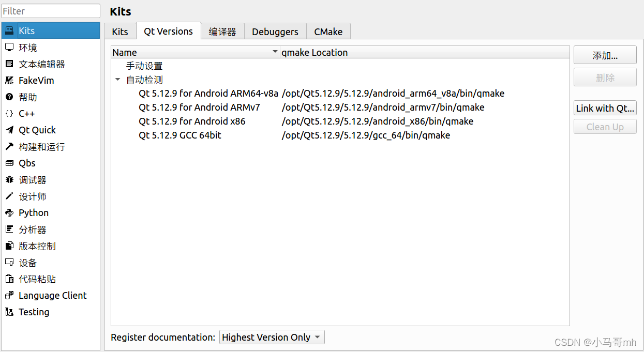This screenshot has height=352, width=644.
Task: Open the 文本编辑器 icon in the sidebar
Action: tap(9, 64)
